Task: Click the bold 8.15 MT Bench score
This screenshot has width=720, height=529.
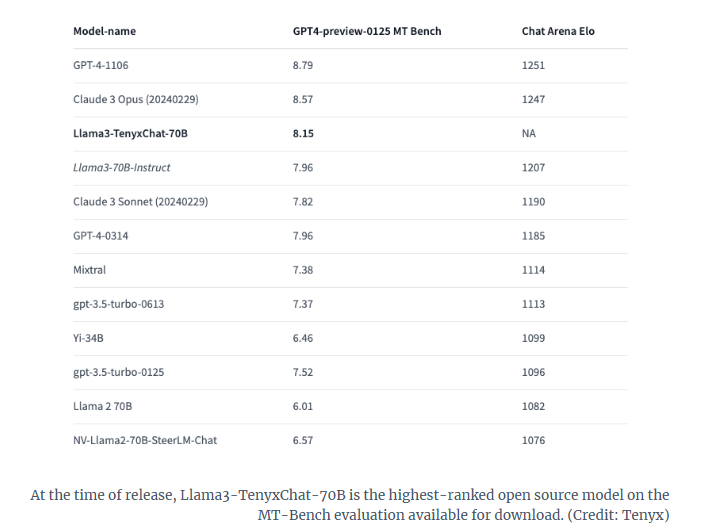Action: coord(303,134)
